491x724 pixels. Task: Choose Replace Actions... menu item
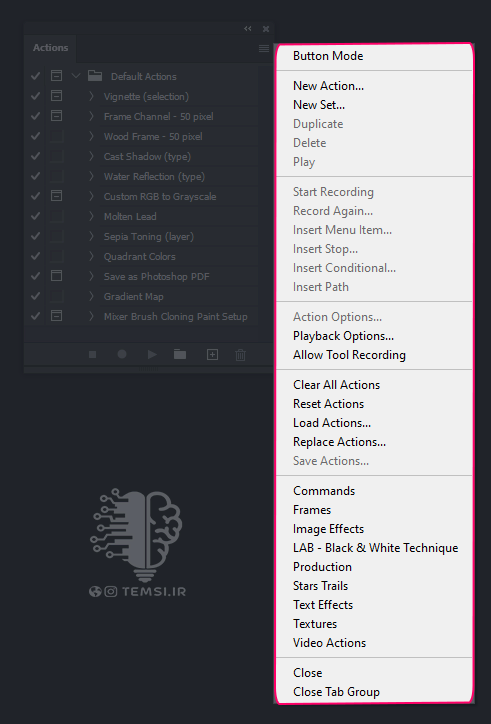pos(339,441)
